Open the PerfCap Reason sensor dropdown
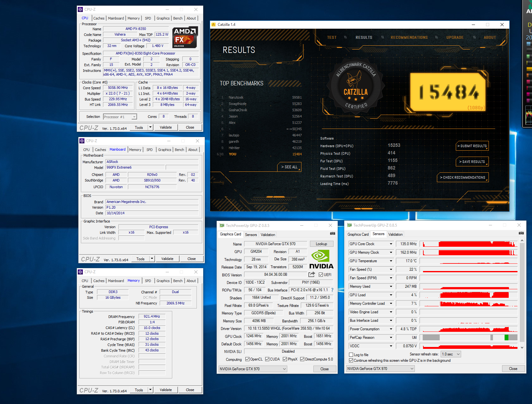Screen dimensions: 532x404 point(391,338)
